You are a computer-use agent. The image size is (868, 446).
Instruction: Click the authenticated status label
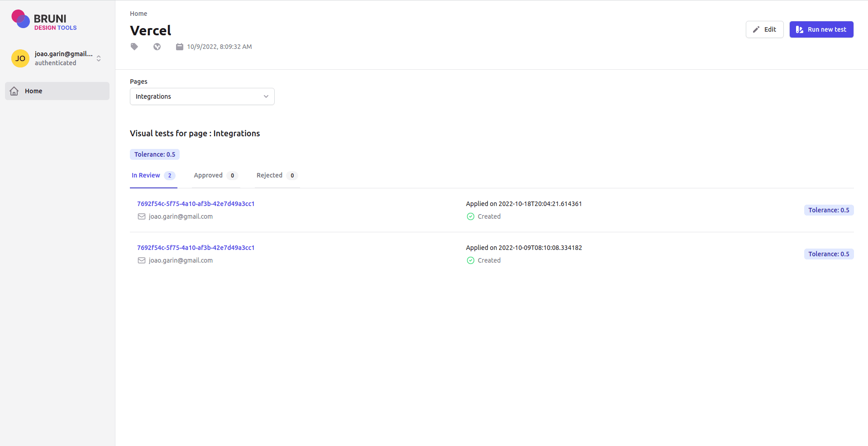pyautogui.click(x=56, y=63)
